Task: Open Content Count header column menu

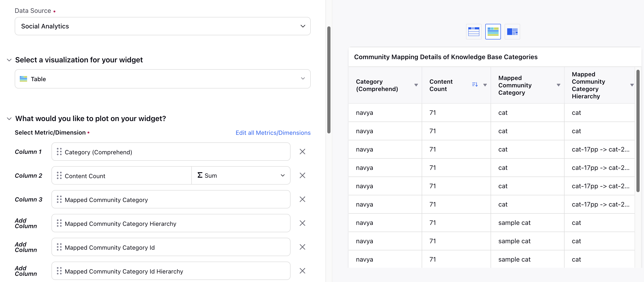Action: 485,85
